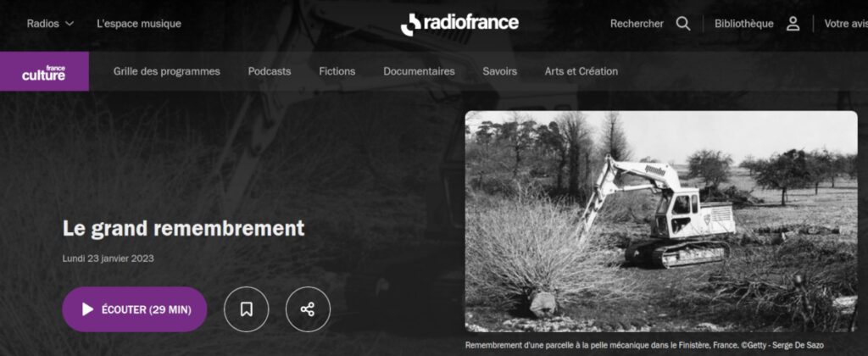Open Bibliothèque in the top bar
Screen dimensions: 868x356
pos(744,24)
